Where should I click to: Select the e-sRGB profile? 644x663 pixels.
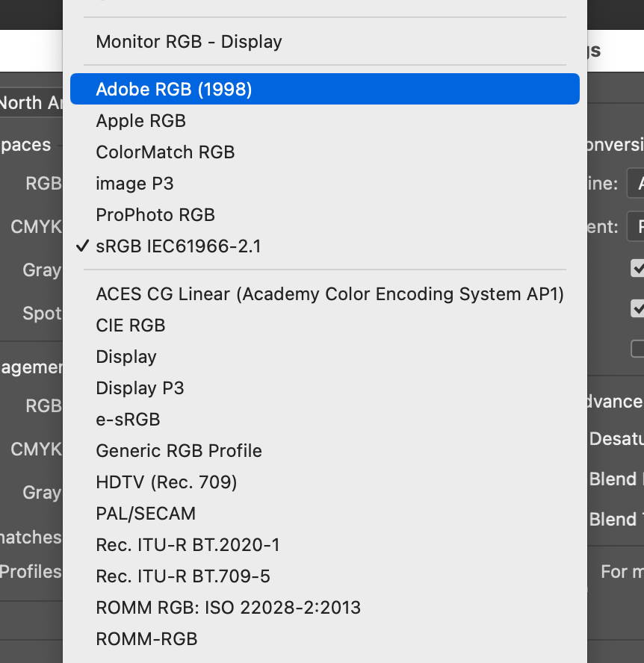127,420
